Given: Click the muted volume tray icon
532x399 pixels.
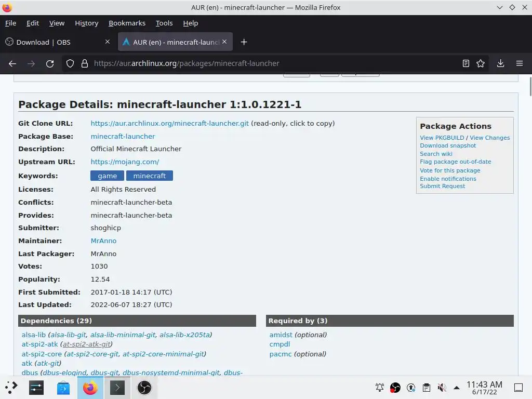Looking at the screenshot, I should (442, 388).
